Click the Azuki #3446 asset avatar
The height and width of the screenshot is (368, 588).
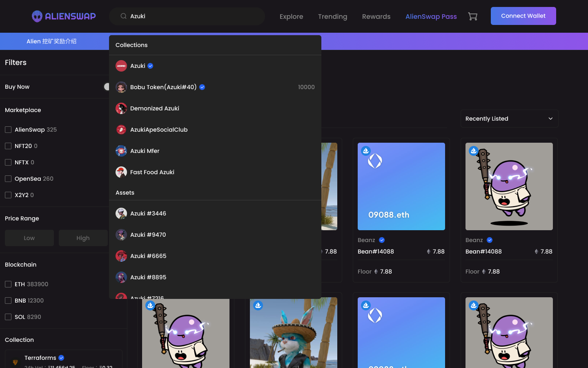pyautogui.click(x=121, y=213)
